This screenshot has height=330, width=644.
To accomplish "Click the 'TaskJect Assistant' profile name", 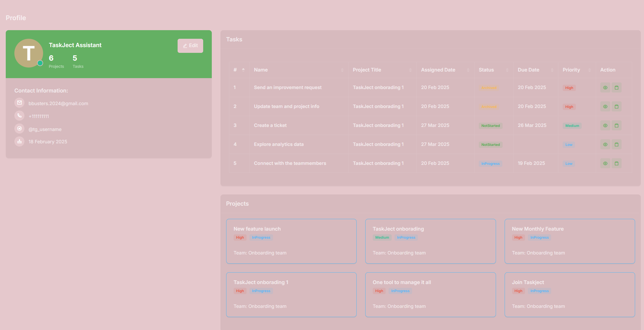I will (x=75, y=45).
